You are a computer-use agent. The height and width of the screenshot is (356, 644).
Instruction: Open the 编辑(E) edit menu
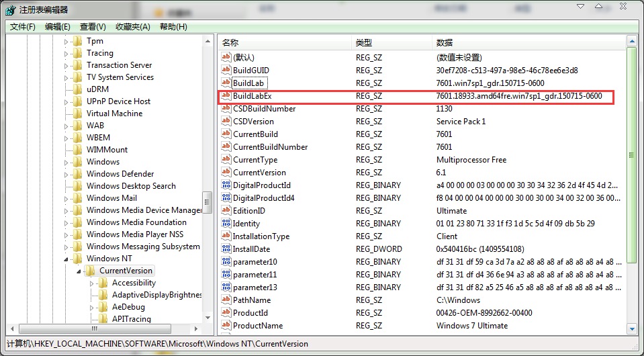pyautogui.click(x=58, y=27)
